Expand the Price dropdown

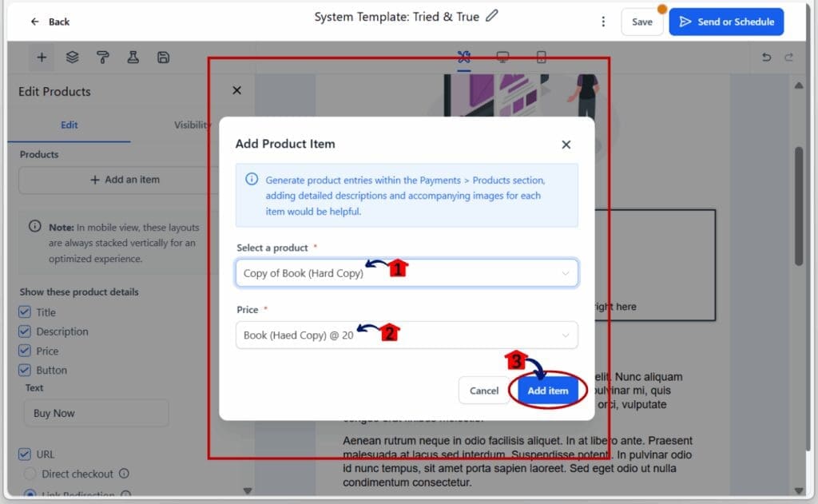tap(406, 335)
